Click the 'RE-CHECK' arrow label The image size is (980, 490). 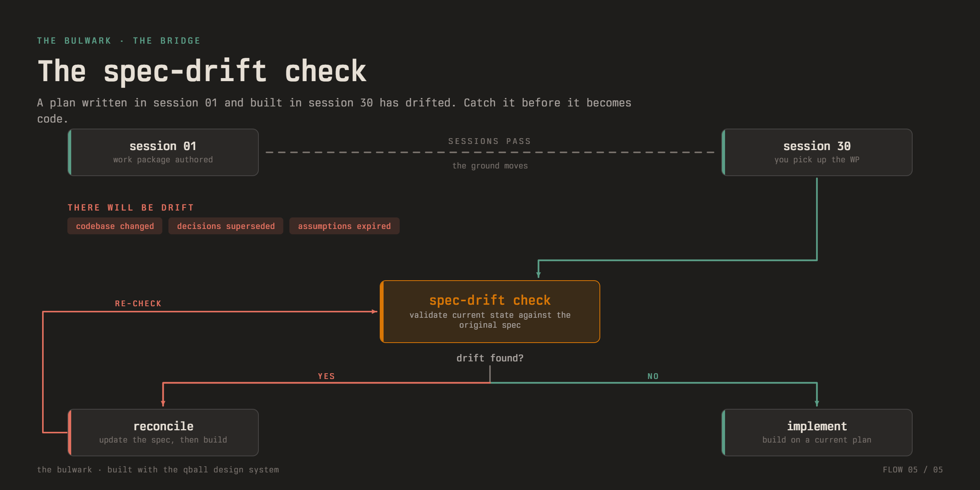pyautogui.click(x=138, y=304)
